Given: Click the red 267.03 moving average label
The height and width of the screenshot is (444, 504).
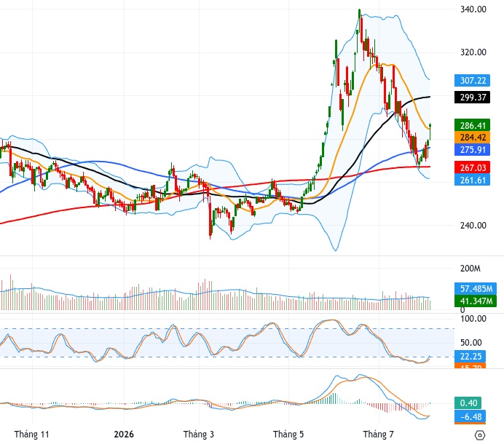Looking at the screenshot, I should tap(472, 167).
